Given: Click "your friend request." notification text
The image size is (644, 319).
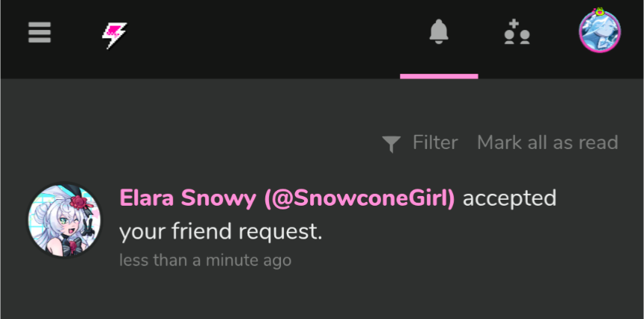Looking at the screenshot, I should (221, 232).
